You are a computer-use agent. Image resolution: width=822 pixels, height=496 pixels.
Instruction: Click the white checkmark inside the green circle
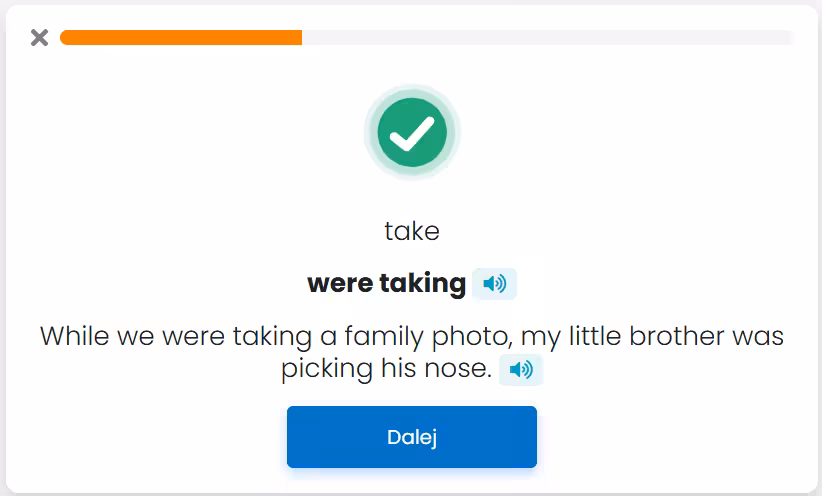point(411,133)
